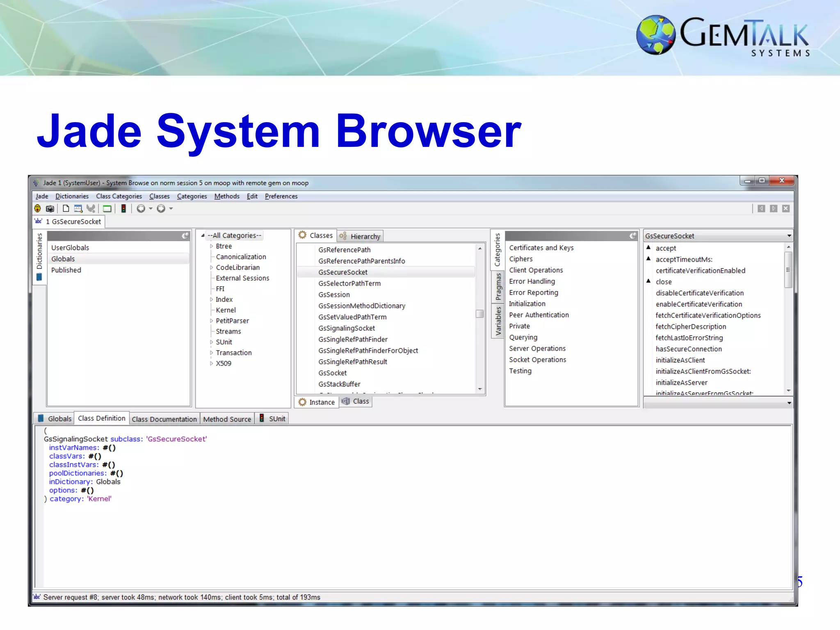The height and width of the screenshot is (630, 840).
Task: Click the green rectangle window icon
Action: pos(107,208)
